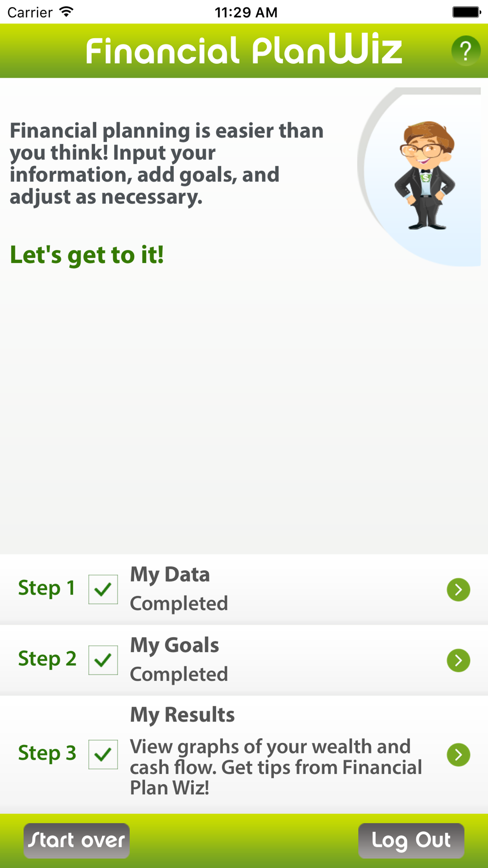The image size is (488, 868).
Task: Toggle the Step 1 My Data checkbox
Action: coord(103,589)
